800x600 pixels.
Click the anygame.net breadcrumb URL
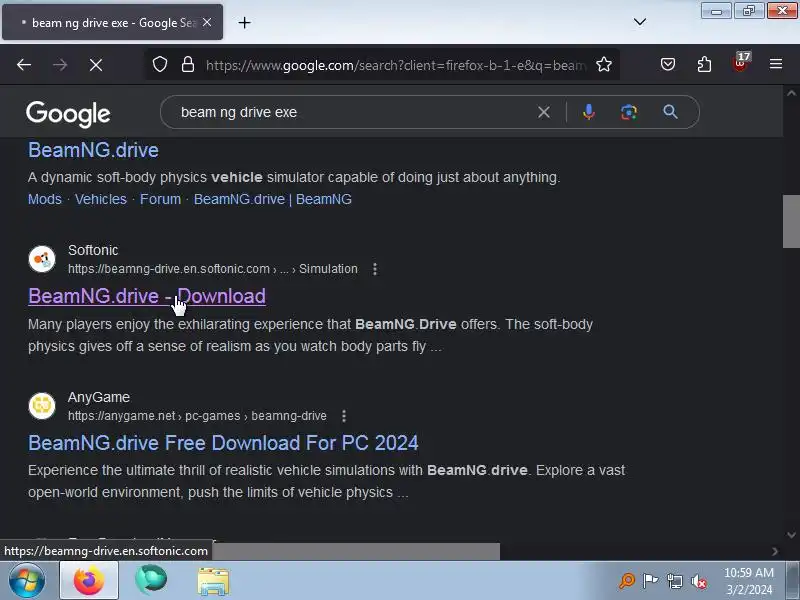click(197, 416)
